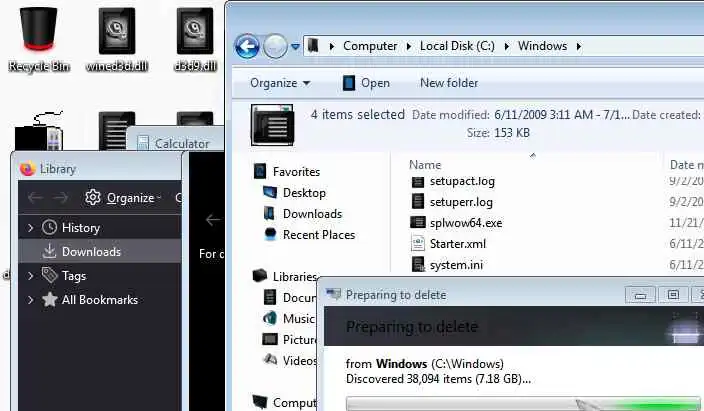Click the Local Disk (C:) breadcrumb
Image resolution: width=704 pixels, height=411 pixels.
click(x=457, y=46)
